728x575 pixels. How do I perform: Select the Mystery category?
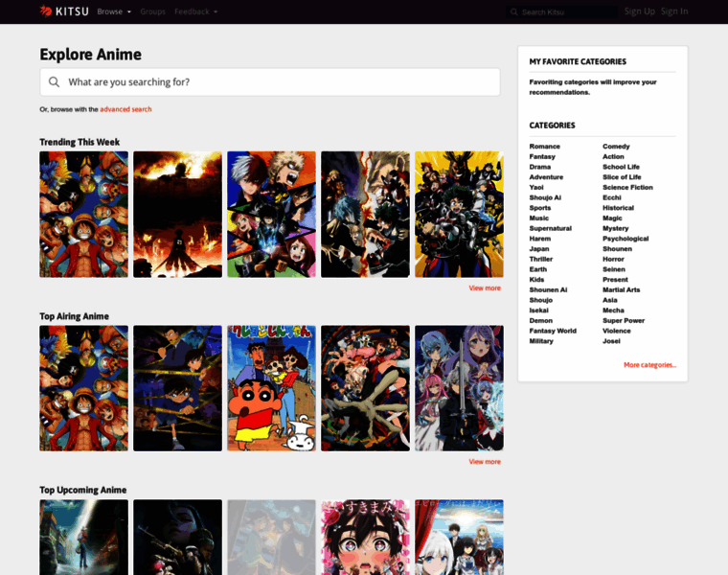coord(616,228)
